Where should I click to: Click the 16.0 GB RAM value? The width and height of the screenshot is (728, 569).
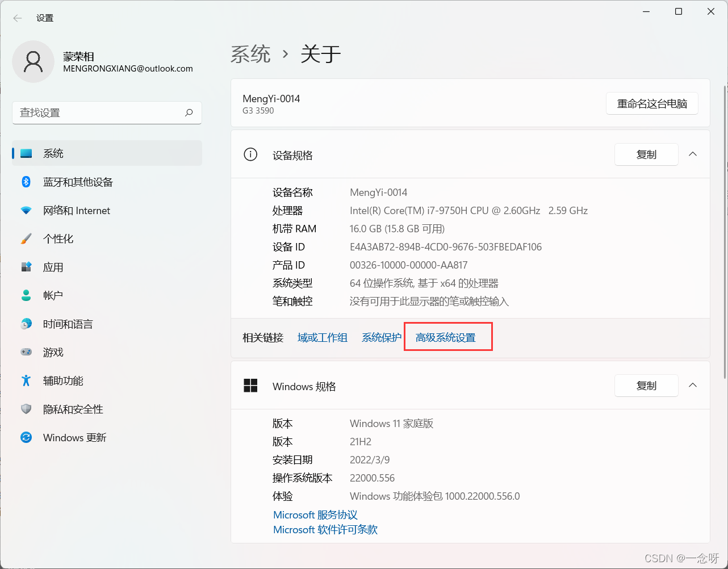[x=397, y=229]
